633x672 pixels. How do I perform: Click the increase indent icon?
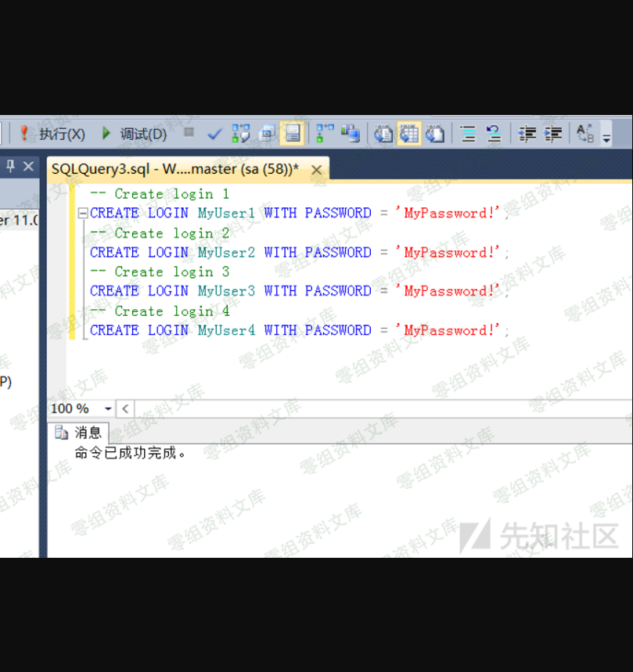click(x=553, y=134)
